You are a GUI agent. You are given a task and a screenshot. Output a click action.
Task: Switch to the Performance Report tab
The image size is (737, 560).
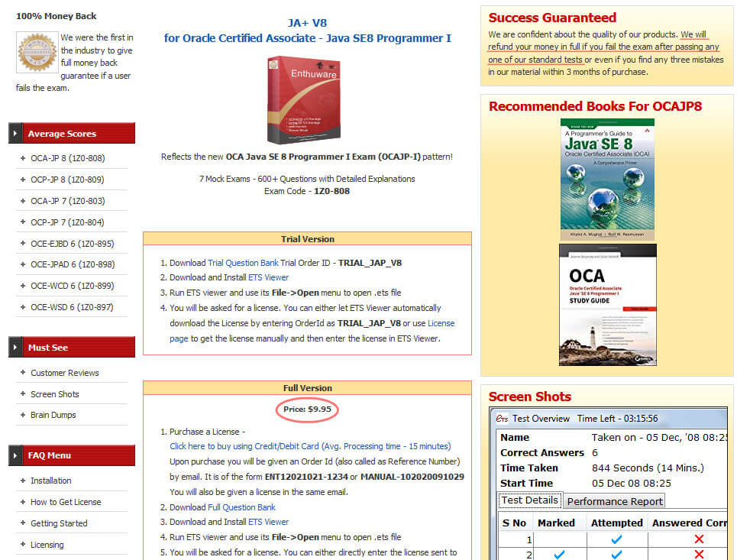pos(615,501)
